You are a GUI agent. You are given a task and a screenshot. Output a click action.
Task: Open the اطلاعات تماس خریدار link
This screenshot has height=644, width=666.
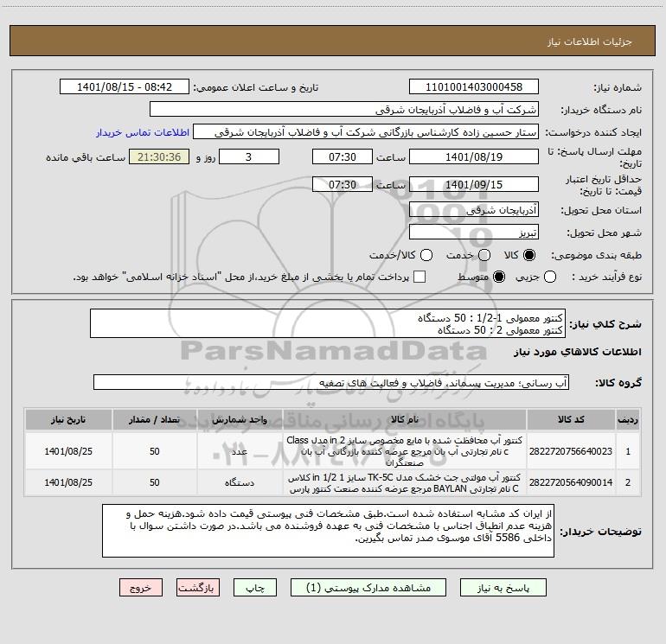click(x=143, y=132)
